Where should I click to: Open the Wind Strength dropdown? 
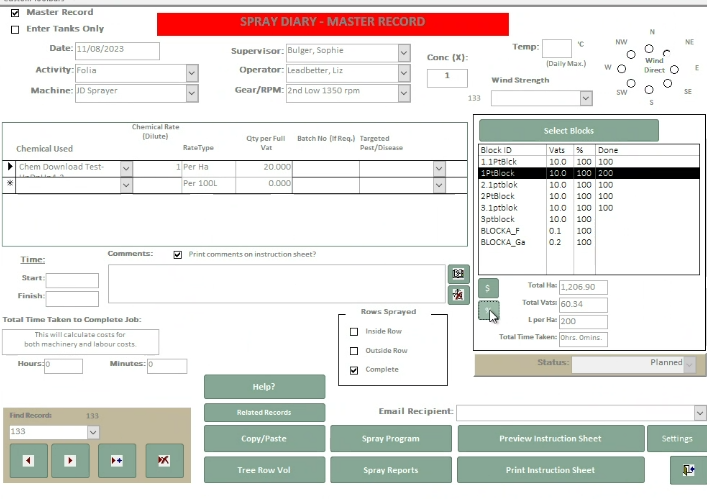click(x=586, y=98)
